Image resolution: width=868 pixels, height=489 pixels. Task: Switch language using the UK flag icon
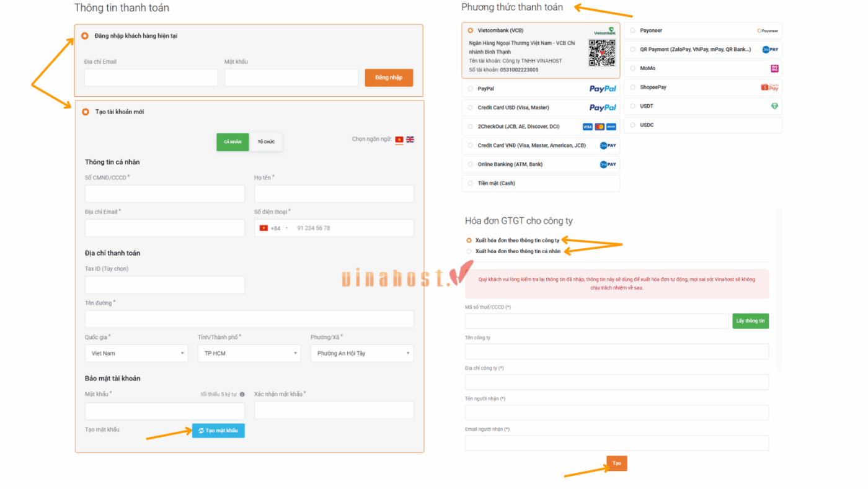(x=410, y=140)
